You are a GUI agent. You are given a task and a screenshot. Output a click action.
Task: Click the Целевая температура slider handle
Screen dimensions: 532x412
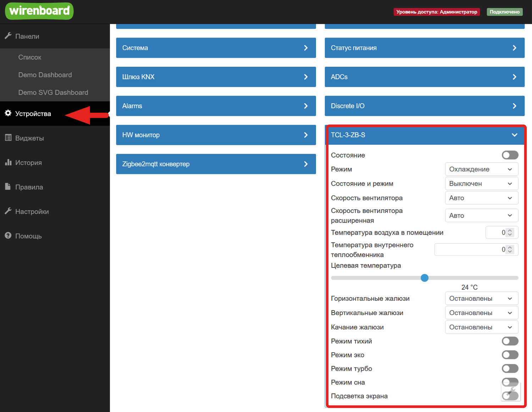coord(425,278)
